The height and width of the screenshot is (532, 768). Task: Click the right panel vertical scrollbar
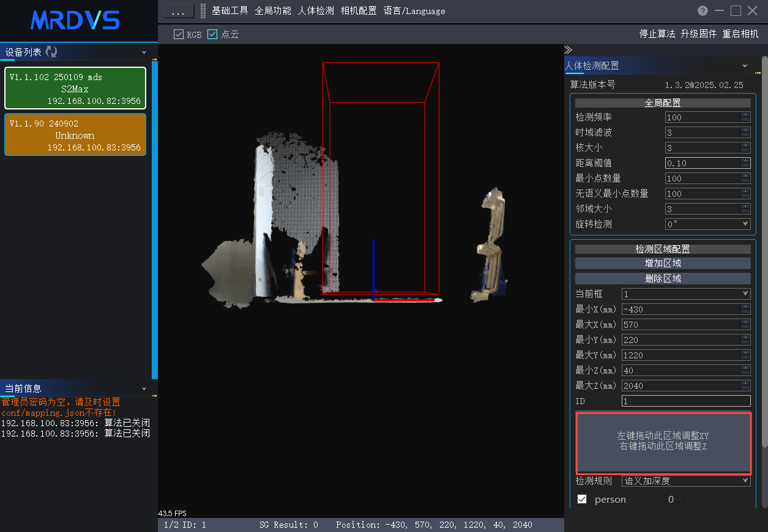point(764,251)
